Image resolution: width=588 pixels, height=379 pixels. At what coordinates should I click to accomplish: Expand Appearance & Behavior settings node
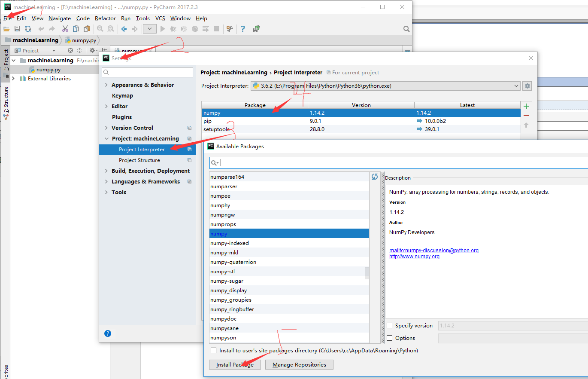(x=106, y=85)
